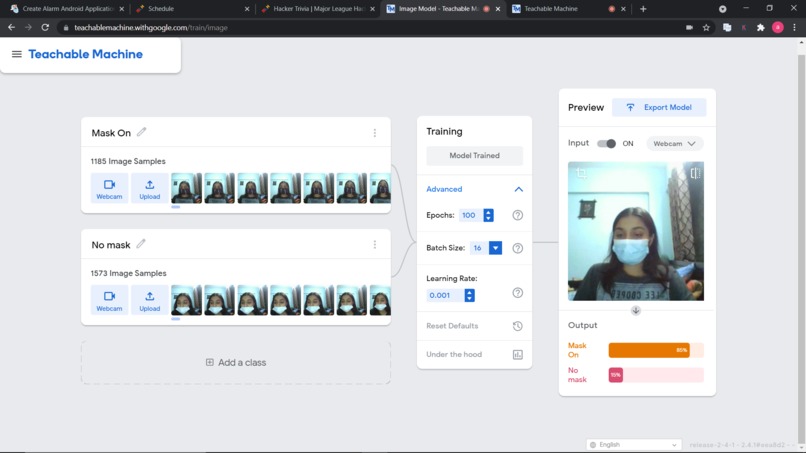Viewport: 806px width, 453px height.
Task: Click the browser back arrow
Action: (x=11, y=27)
